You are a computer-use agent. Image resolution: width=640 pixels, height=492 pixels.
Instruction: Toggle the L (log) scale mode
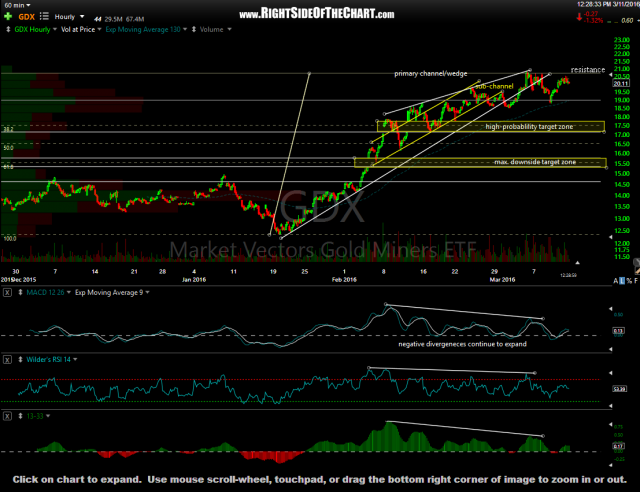point(622,281)
